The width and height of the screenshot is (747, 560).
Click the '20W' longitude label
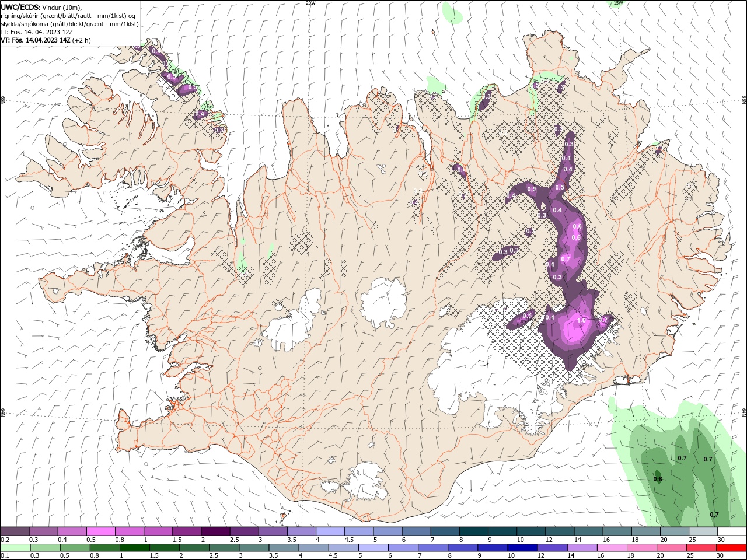point(311,3)
